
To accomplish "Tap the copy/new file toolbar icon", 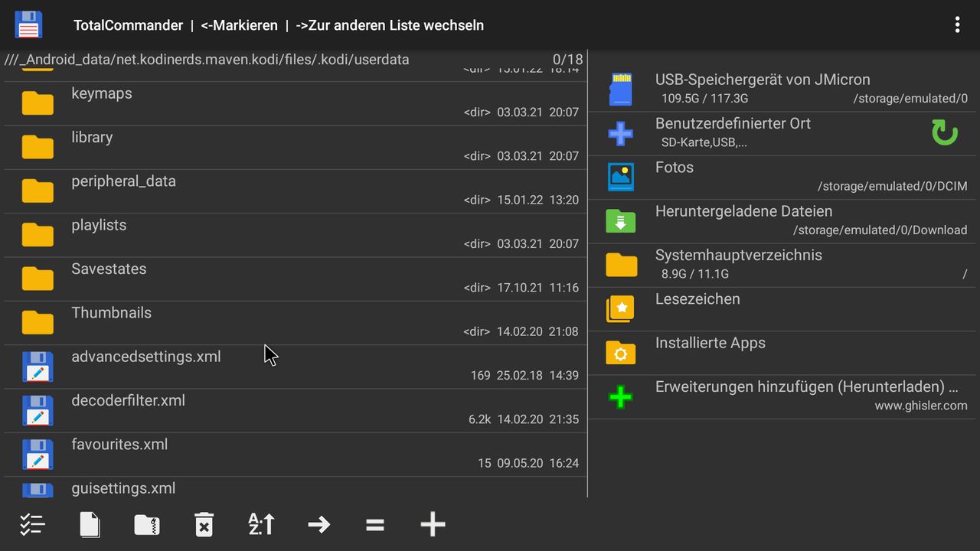I will (x=90, y=524).
